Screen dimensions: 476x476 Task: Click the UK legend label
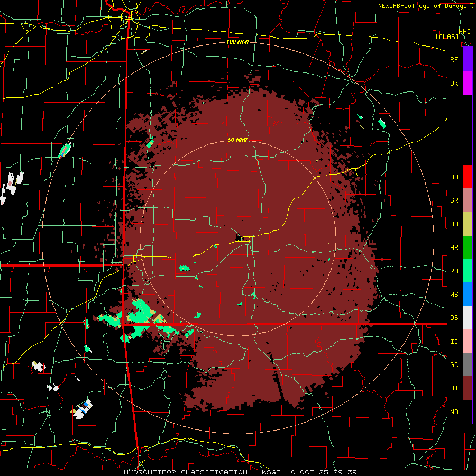coord(454,83)
